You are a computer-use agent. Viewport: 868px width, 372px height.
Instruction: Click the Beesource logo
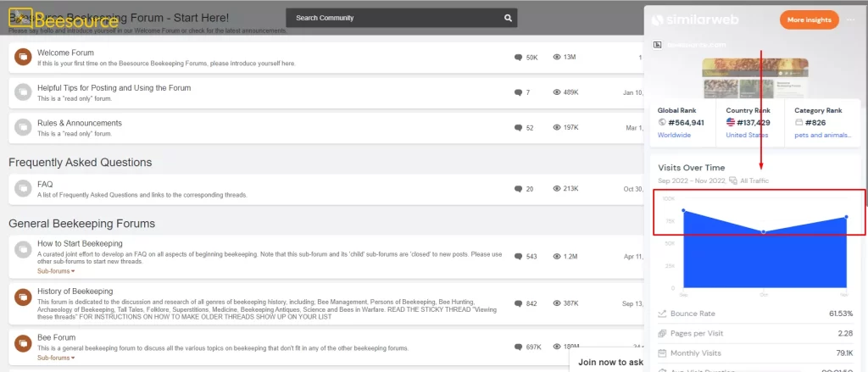click(64, 19)
